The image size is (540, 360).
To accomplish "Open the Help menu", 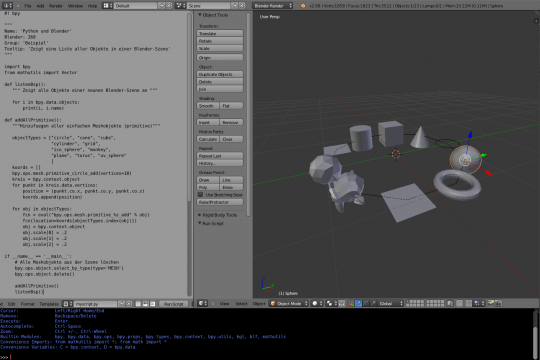I will click(92, 6).
